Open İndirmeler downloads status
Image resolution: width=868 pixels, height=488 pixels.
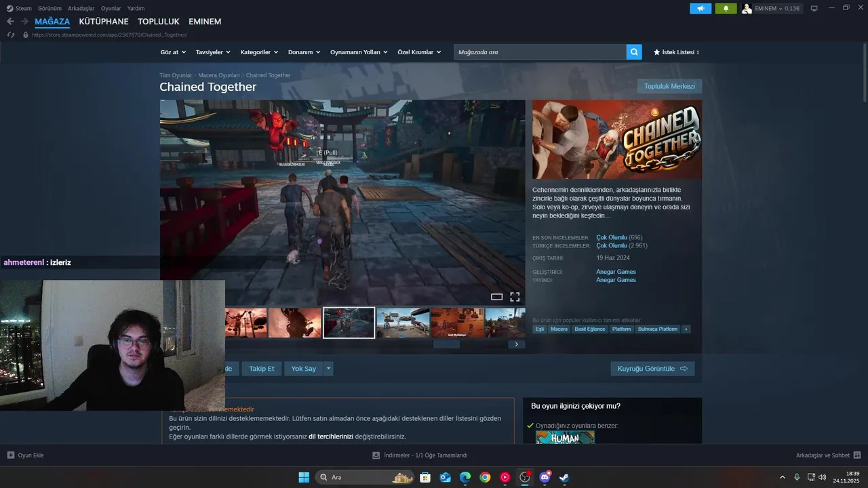(420, 455)
